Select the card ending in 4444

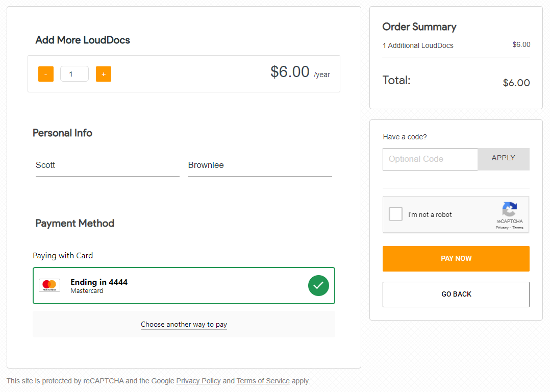point(184,285)
